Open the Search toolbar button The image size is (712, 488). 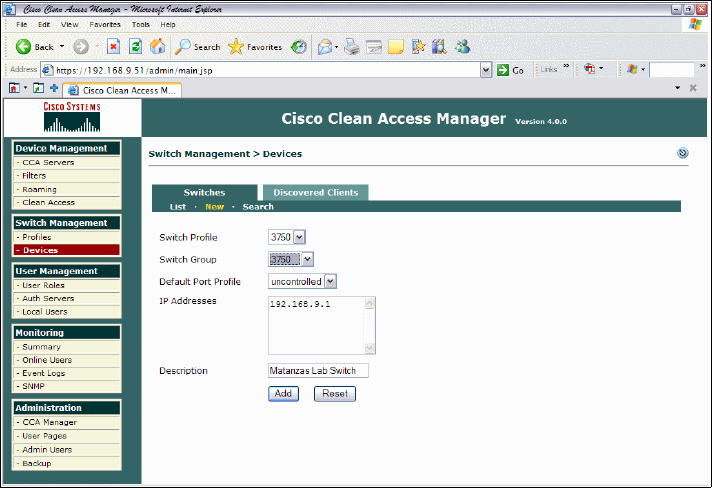click(198, 46)
